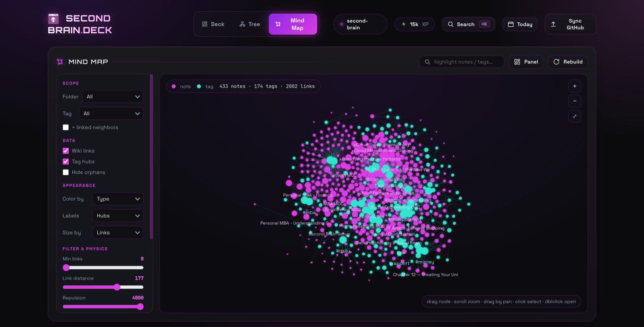The height and width of the screenshot is (327, 644).
Task: Uncheck the Tag hubs checkbox
Action: [66, 161]
